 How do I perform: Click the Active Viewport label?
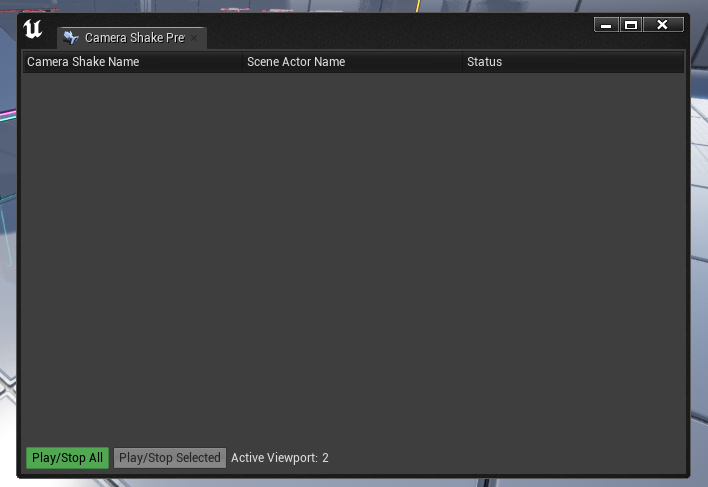point(275,458)
